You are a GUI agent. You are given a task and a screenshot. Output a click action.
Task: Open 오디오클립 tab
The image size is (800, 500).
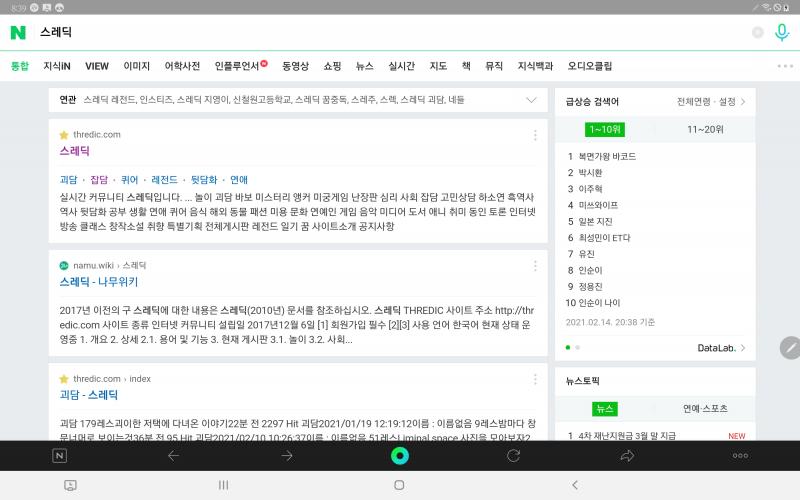[x=590, y=66]
